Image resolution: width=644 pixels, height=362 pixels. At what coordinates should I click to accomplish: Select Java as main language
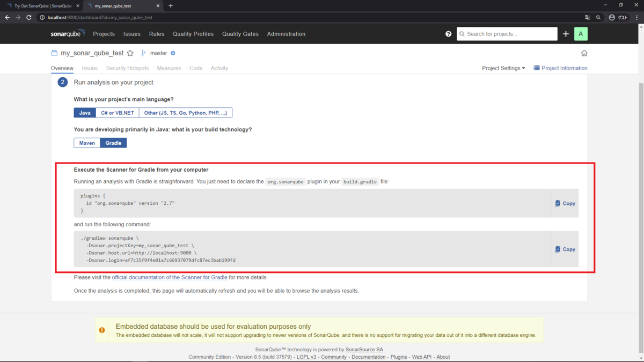(85, 113)
